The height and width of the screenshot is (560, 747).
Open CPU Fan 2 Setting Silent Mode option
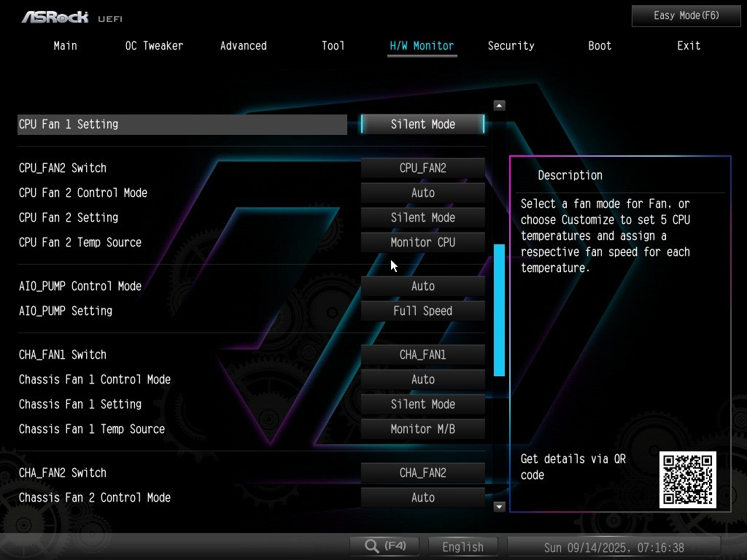pyautogui.click(x=422, y=217)
